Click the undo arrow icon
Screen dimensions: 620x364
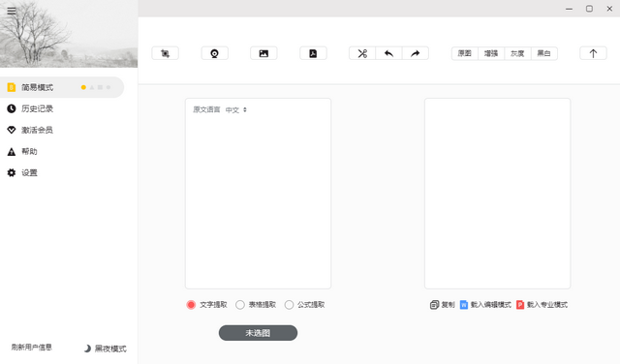[x=388, y=53]
